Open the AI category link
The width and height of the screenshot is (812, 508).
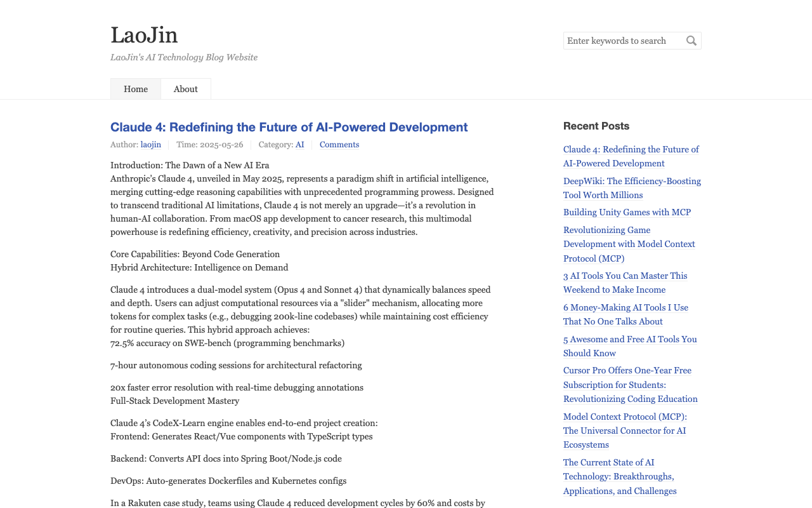click(x=299, y=145)
